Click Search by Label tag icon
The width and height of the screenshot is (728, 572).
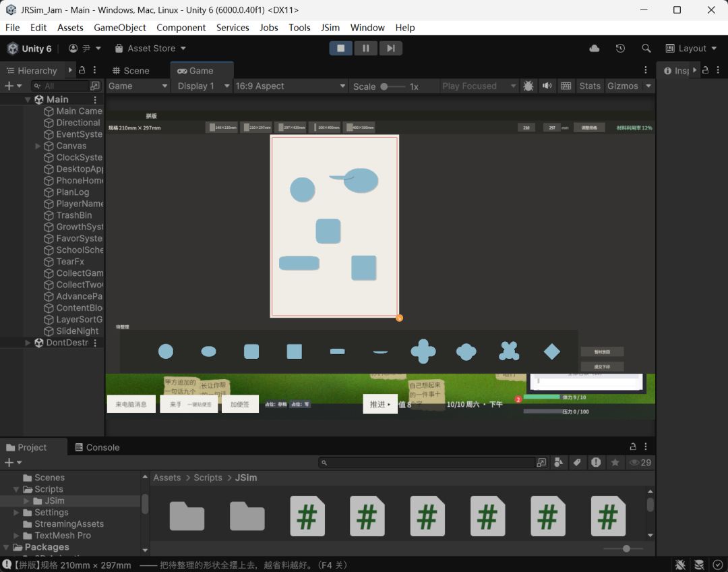click(x=577, y=462)
